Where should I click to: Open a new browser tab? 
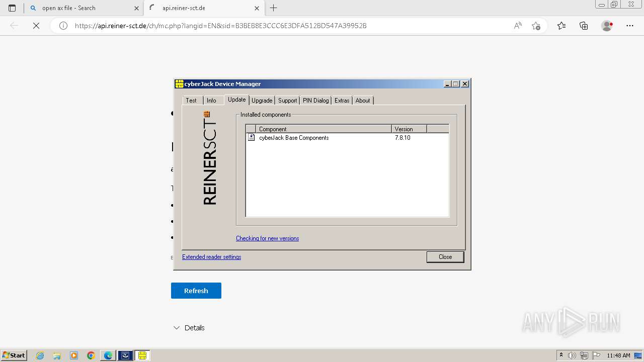tap(273, 8)
